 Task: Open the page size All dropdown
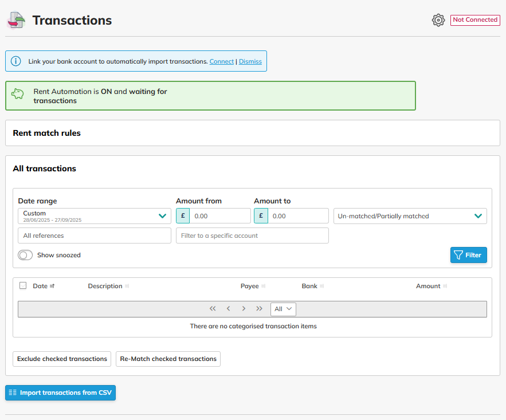tap(283, 309)
